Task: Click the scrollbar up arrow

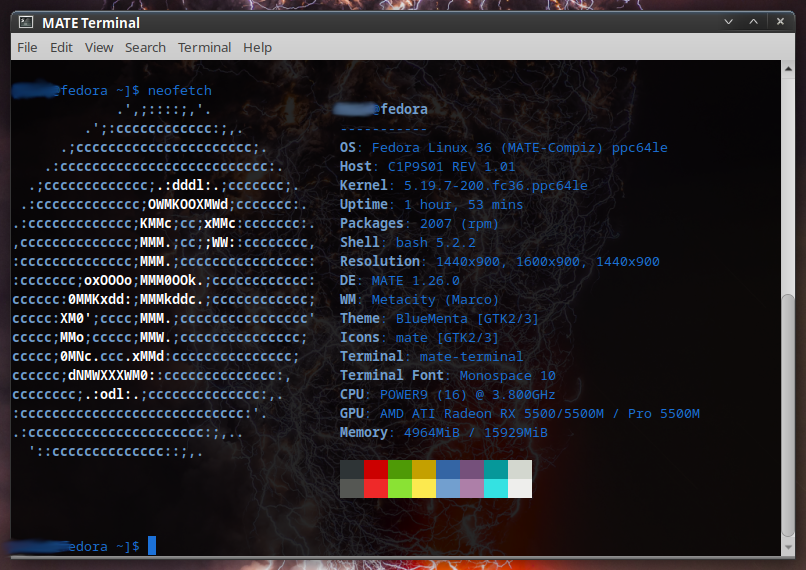Action: point(788,68)
